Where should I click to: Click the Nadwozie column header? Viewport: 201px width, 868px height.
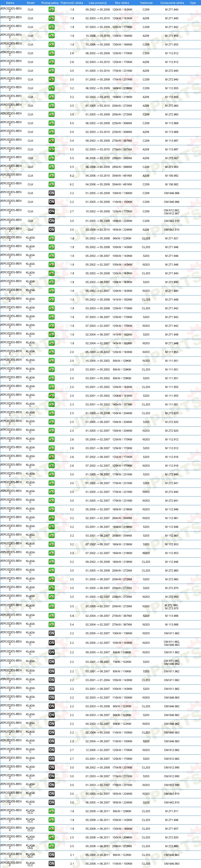[x=146, y=3]
